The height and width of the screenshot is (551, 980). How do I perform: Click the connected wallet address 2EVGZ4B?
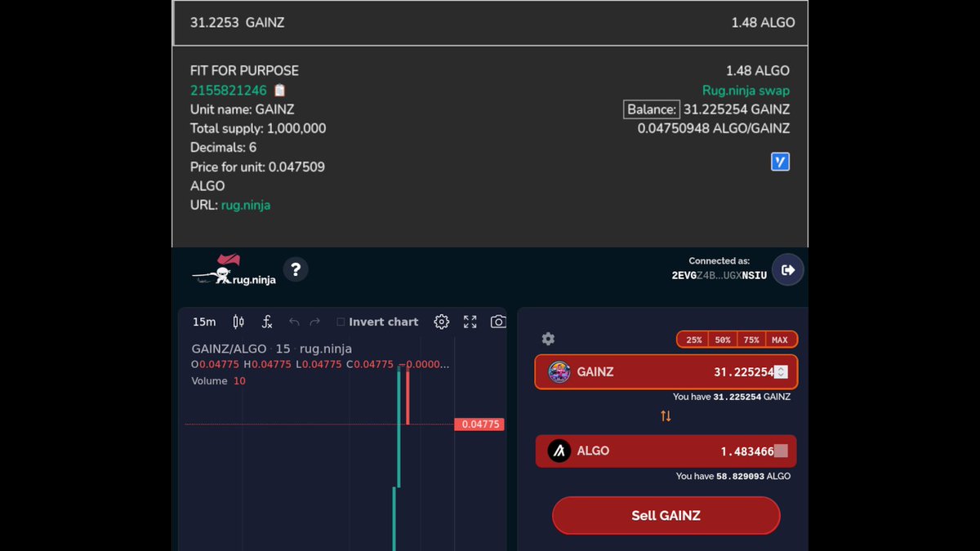tap(719, 276)
